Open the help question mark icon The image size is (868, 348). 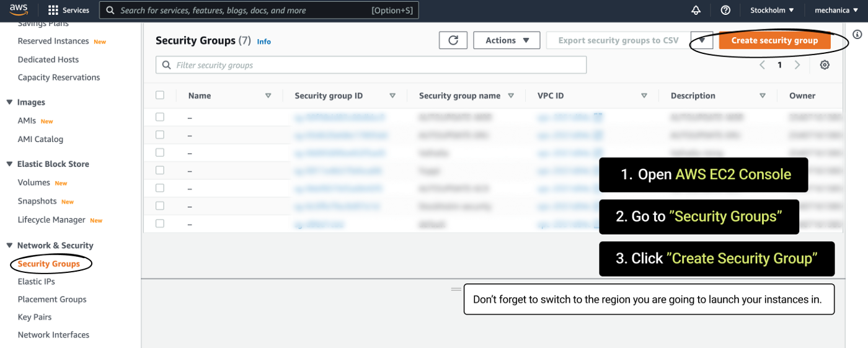coord(725,10)
